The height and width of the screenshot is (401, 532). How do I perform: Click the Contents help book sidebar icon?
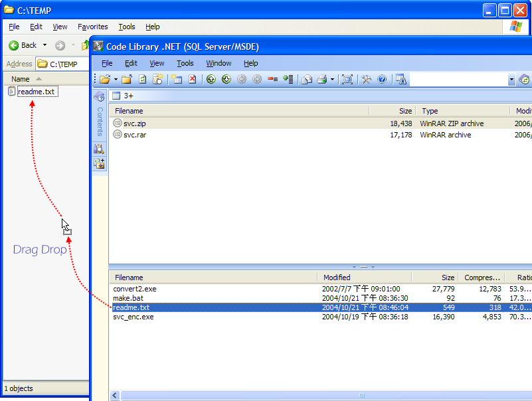coord(100,97)
